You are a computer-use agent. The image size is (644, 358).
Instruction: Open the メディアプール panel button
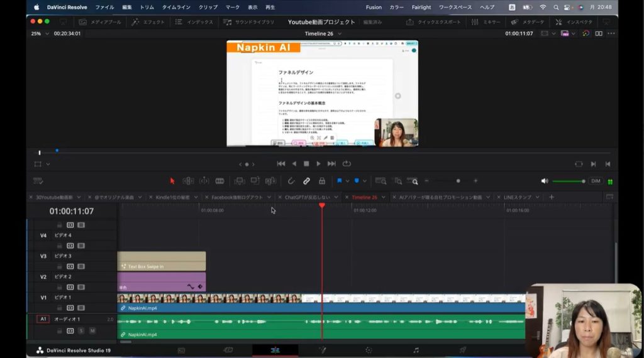point(100,22)
